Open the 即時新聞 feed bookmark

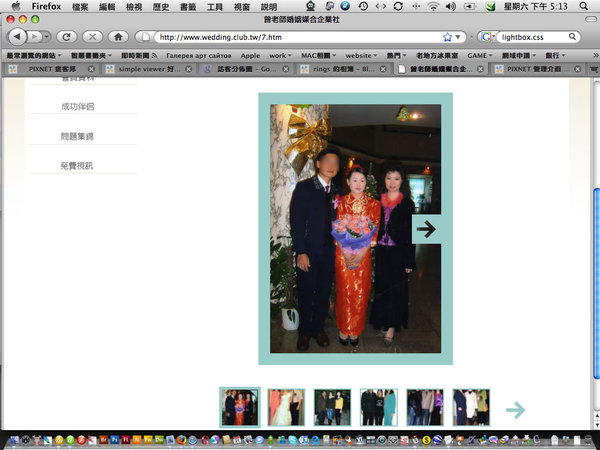click(139, 55)
